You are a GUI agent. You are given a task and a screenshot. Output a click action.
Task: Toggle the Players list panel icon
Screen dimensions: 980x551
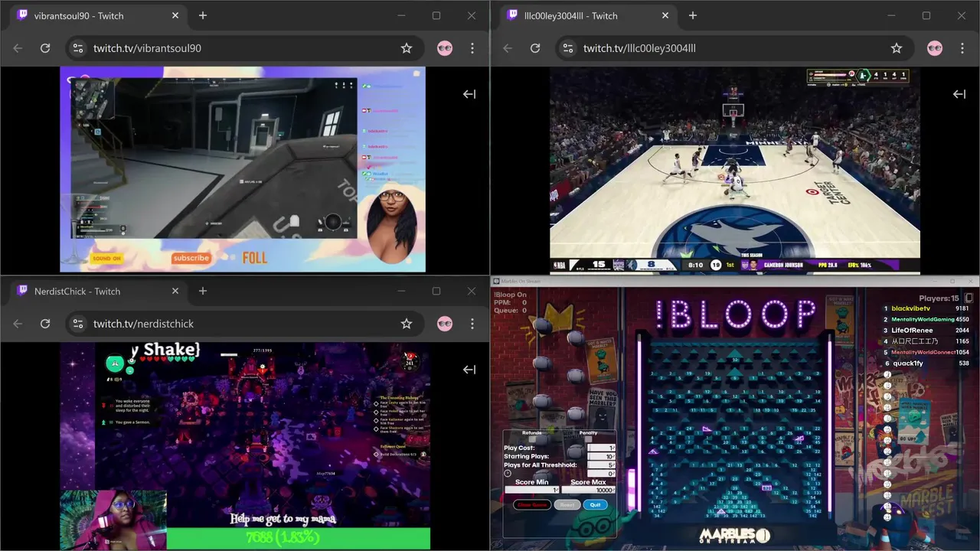pyautogui.click(x=969, y=298)
